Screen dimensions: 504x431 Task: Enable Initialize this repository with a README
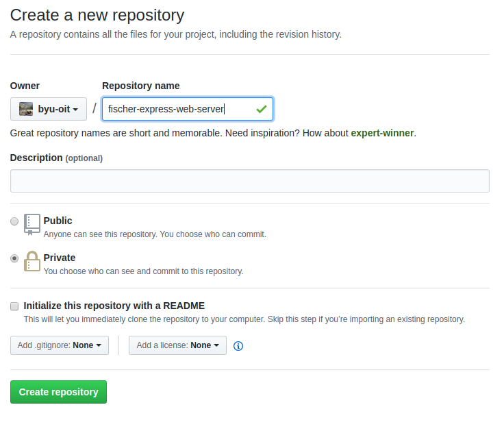[14, 306]
